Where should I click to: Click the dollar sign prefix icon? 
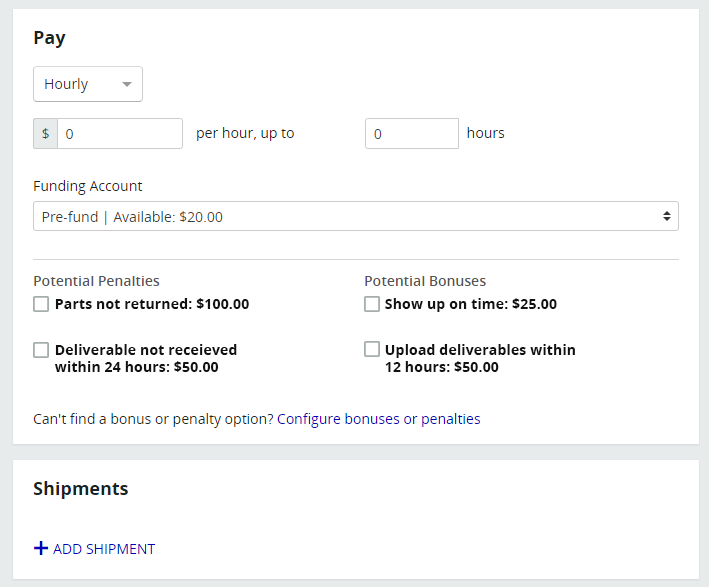[45, 133]
